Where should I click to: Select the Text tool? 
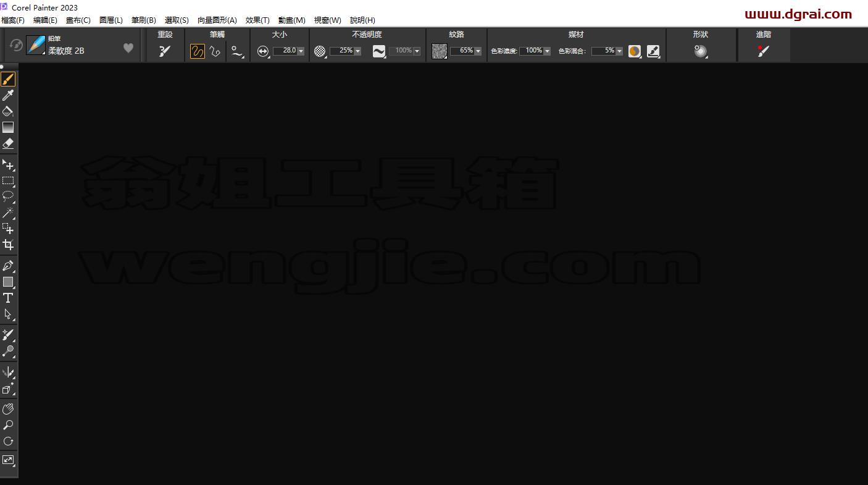[8, 298]
